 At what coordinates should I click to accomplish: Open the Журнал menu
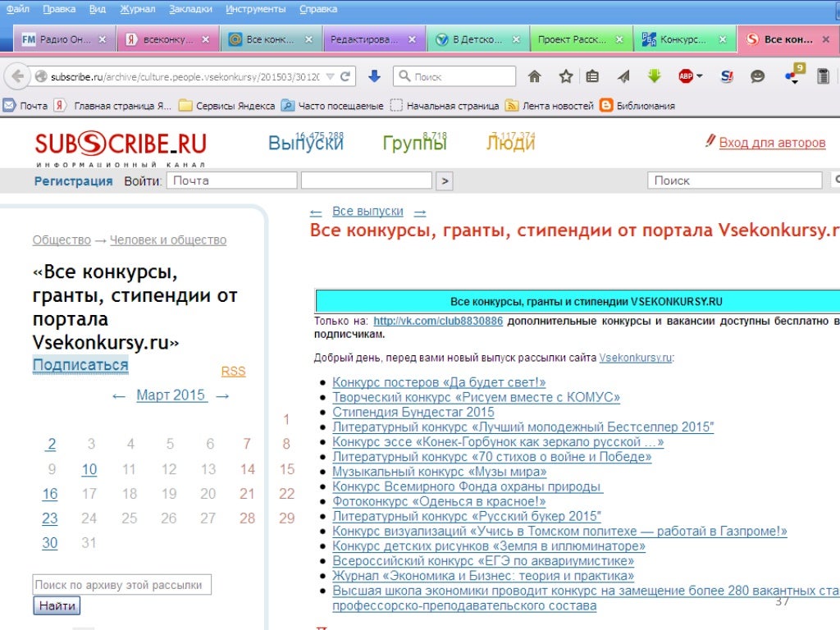point(137,9)
